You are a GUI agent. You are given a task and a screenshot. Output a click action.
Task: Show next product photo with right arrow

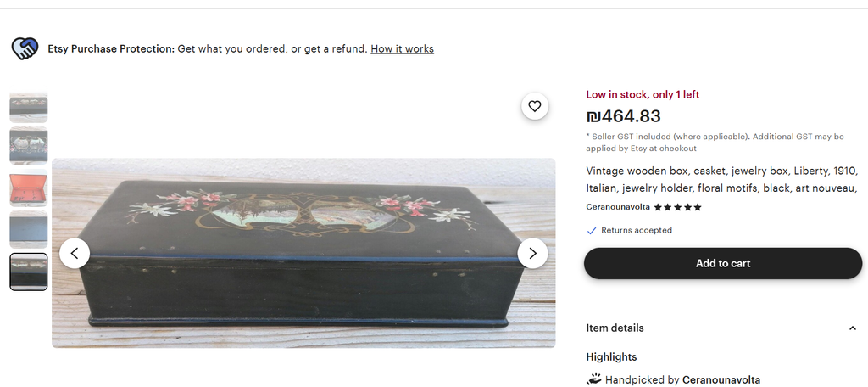[532, 254]
